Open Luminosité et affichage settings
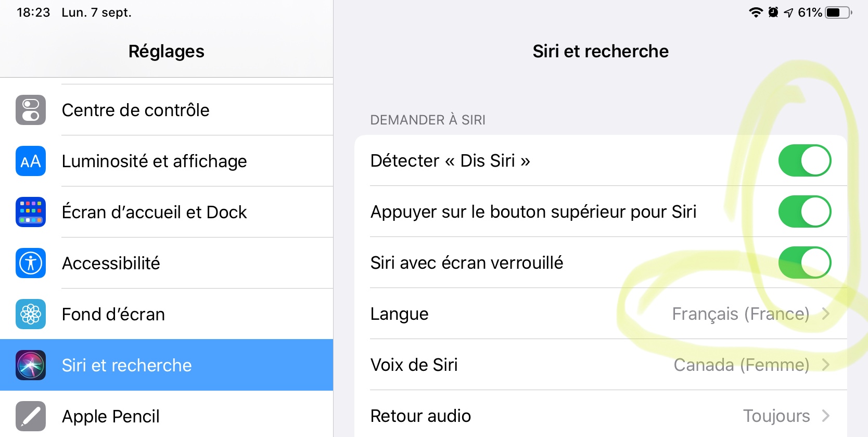 click(x=154, y=161)
